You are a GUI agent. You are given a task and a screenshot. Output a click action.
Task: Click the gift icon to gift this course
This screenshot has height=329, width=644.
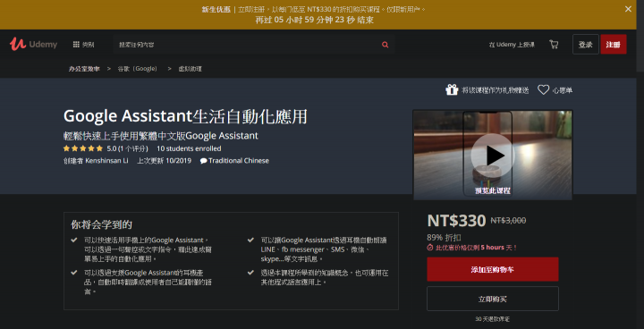(x=452, y=89)
